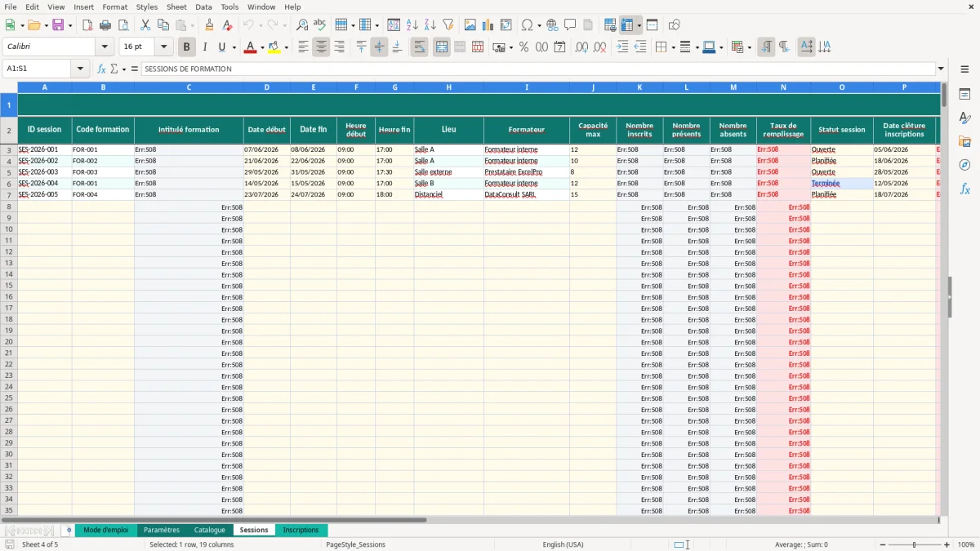Toggle Center Horizontally alignment

pos(321,47)
